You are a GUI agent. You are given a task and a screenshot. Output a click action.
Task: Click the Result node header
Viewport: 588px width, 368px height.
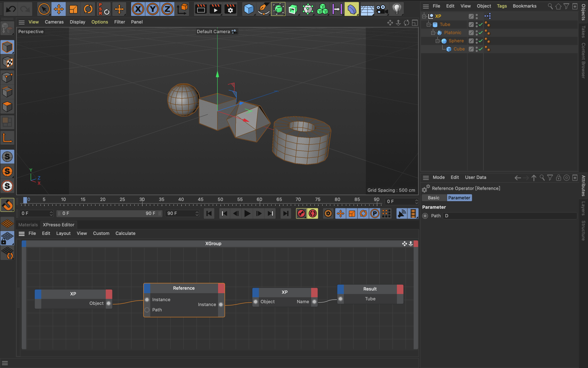coord(370,289)
